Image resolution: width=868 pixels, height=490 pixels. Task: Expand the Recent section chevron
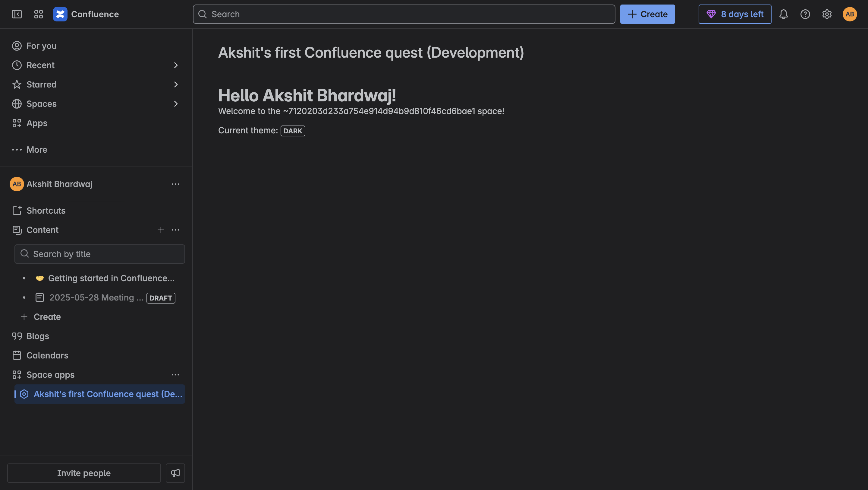(x=175, y=65)
